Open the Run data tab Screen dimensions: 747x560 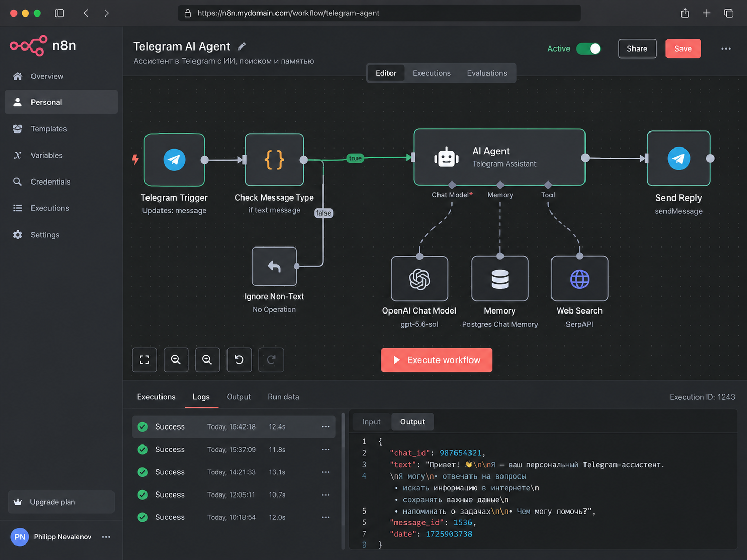283,397
